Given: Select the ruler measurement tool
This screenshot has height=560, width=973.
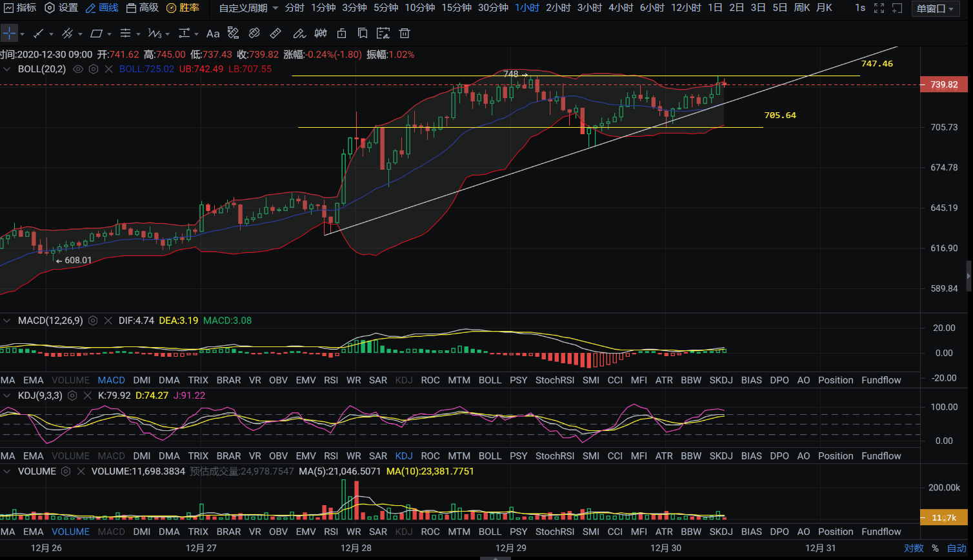Looking at the screenshot, I should (275, 34).
